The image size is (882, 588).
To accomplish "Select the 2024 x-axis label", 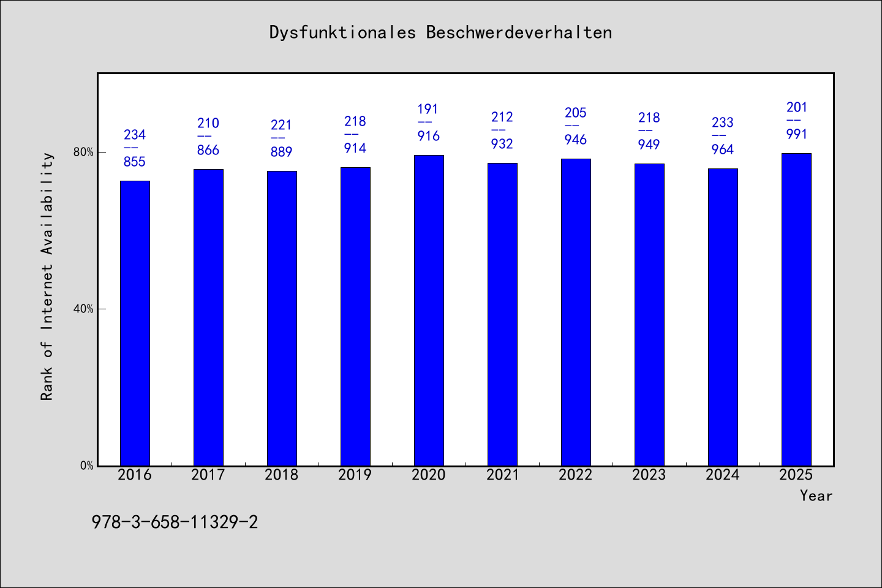I will pos(723,475).
